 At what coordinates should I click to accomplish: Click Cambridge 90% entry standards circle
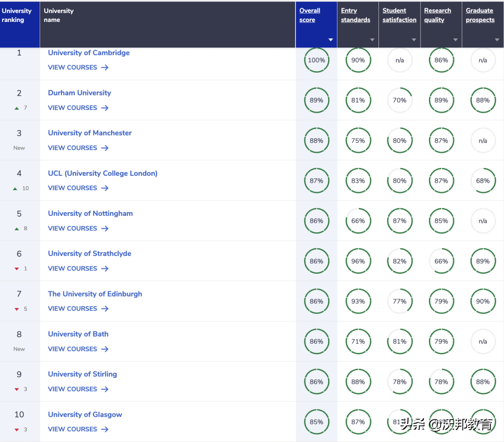click(358, 60)
